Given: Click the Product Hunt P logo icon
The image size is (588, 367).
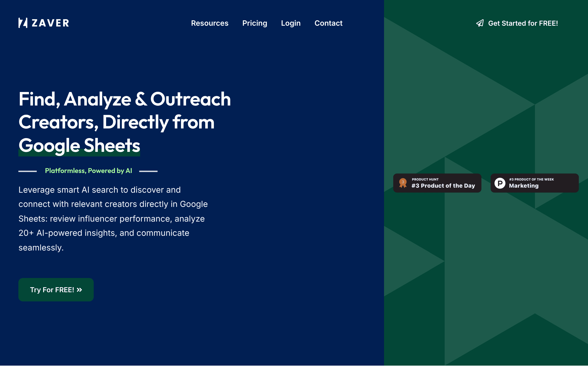Looking at the screenshot, I should (500, 183).
